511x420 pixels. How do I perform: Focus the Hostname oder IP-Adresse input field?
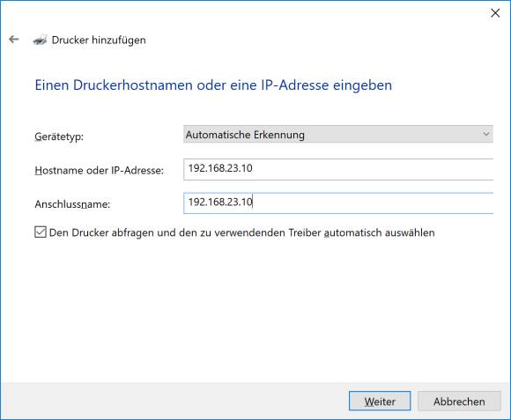click(x=338, y=169)
